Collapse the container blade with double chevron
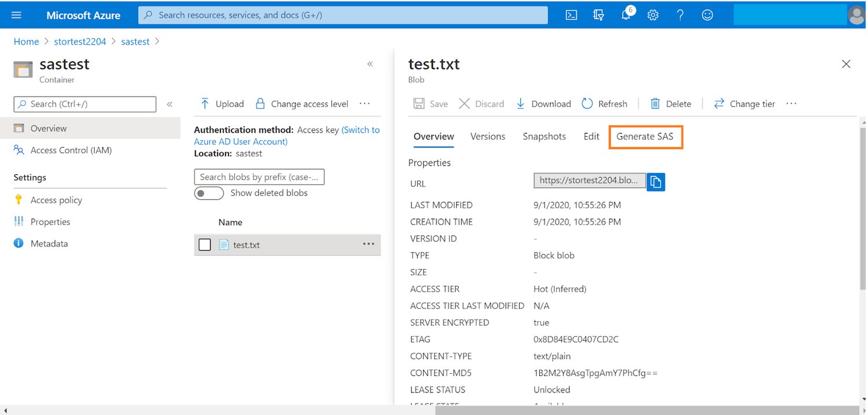This screenshot has height=415, width=868. click(x=370, y=64)
